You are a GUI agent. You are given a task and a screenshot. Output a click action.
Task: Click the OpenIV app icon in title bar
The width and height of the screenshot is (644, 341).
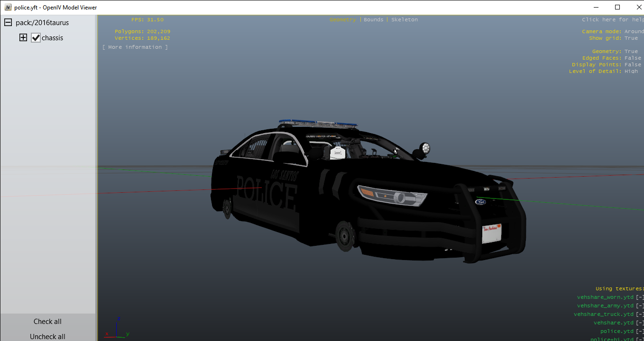click(x=8, y=7)
